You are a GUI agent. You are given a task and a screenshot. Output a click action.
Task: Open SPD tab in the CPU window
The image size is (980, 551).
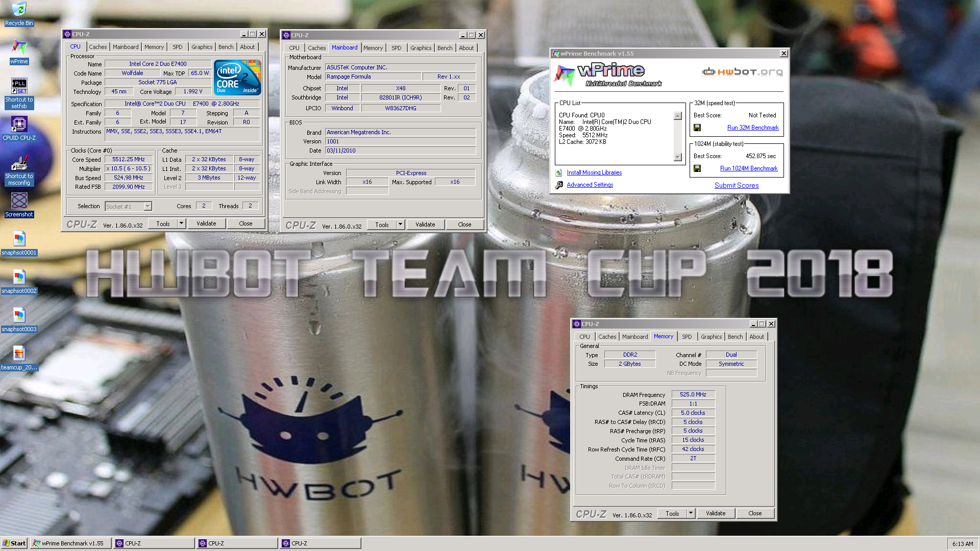coord(177,47)
